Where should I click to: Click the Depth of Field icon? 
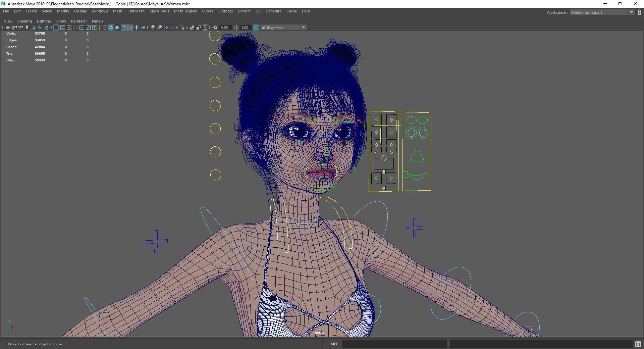[172, 28]
